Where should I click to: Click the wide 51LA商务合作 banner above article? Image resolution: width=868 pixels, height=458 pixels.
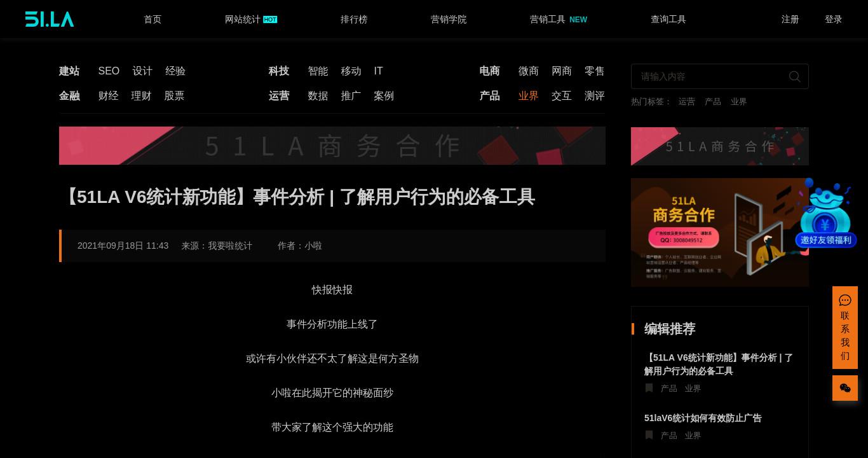coord(332,146)
